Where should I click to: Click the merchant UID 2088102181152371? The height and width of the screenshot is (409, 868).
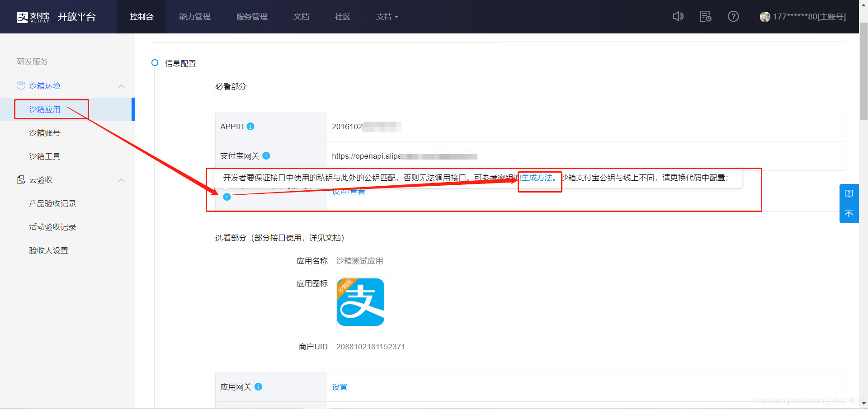point(371,347)
